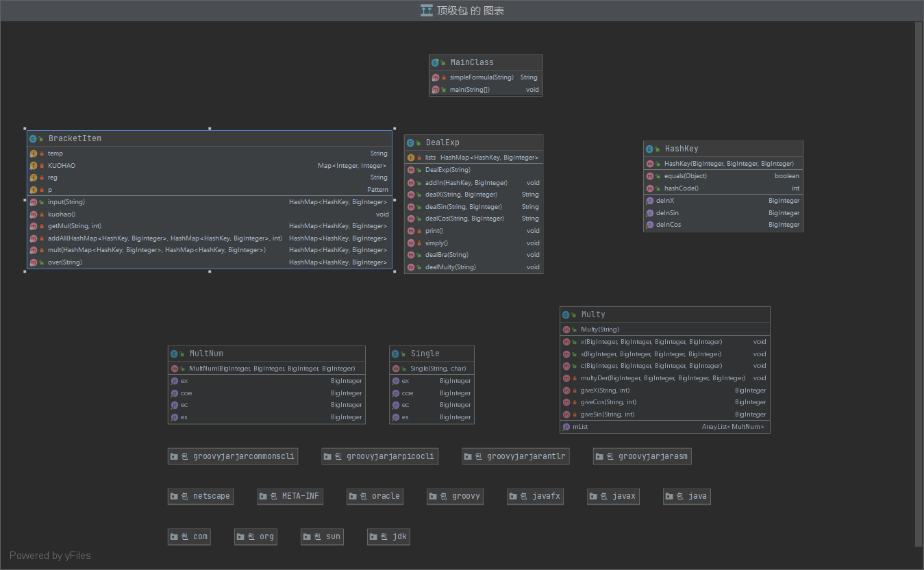Image resolution: width=924 pixels, height=570 pixels.
Task: Click the field icon beside temp
Action: (x=33, y=153)
